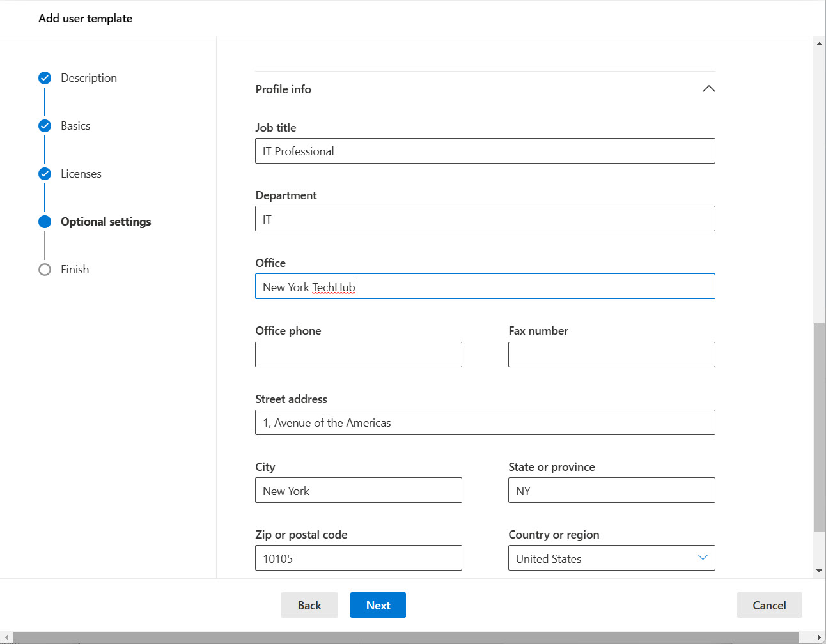Screen dimensions: 826x644
Task: Click the Job title input field
Action: [x=485, y=151]
